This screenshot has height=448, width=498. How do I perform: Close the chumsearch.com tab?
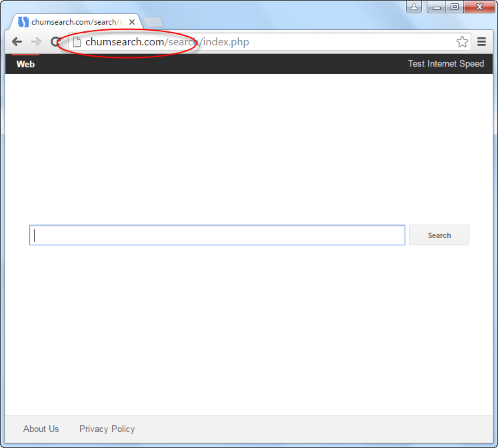point(132,22)
